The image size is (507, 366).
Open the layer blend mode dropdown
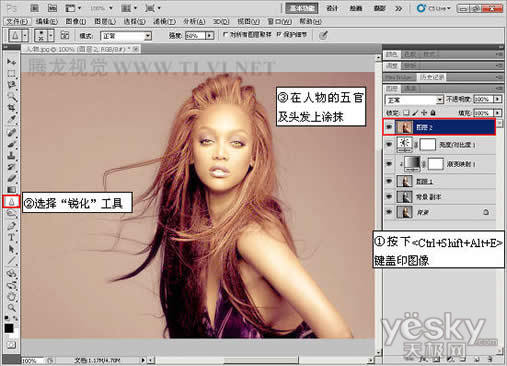pyautogui.click(x=414, y=100)
